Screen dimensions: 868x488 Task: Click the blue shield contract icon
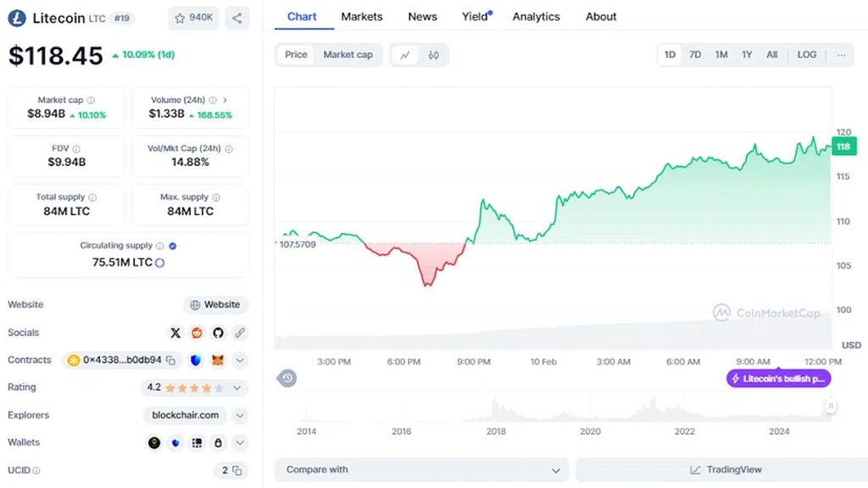coord(196,360)
